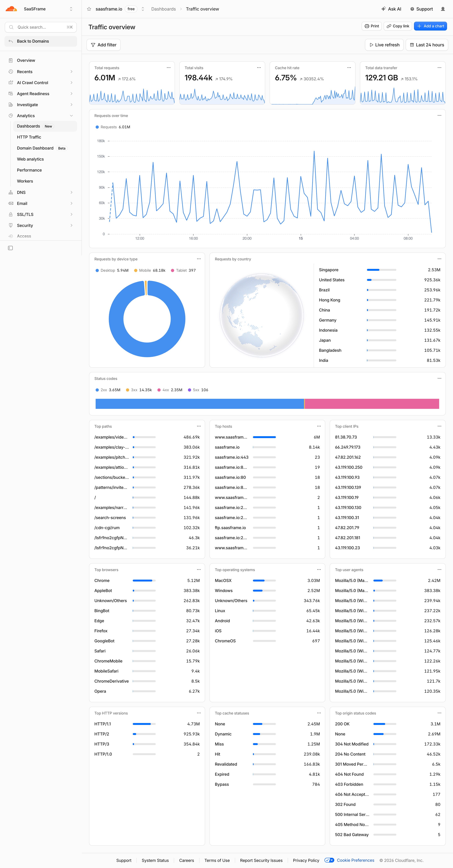Open Status codes card options menu
This screenshot has width=453, height=868.
pyautogui.click(x=439, y=378)
